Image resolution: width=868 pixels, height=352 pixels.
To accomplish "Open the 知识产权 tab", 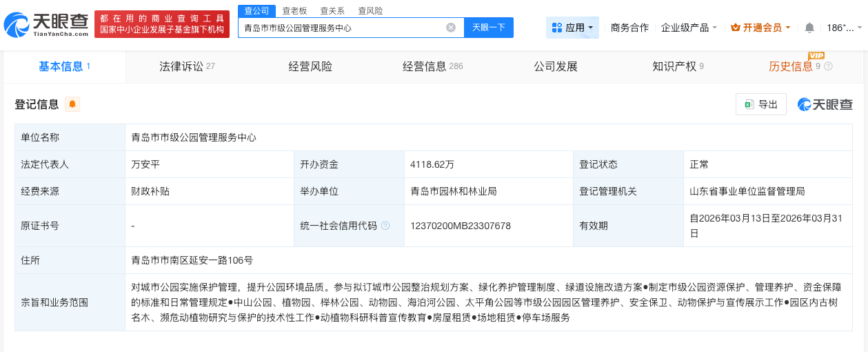I will (678, 66).
